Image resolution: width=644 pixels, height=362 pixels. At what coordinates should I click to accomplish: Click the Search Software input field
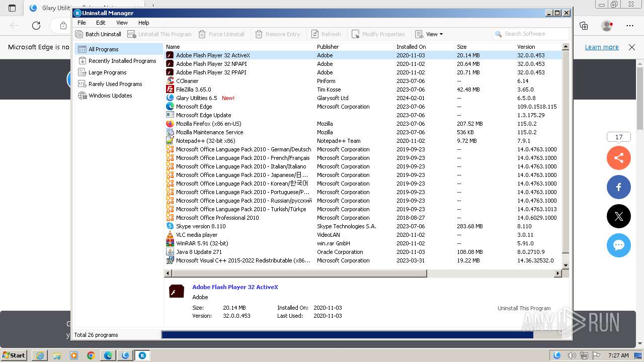point(531,34)
